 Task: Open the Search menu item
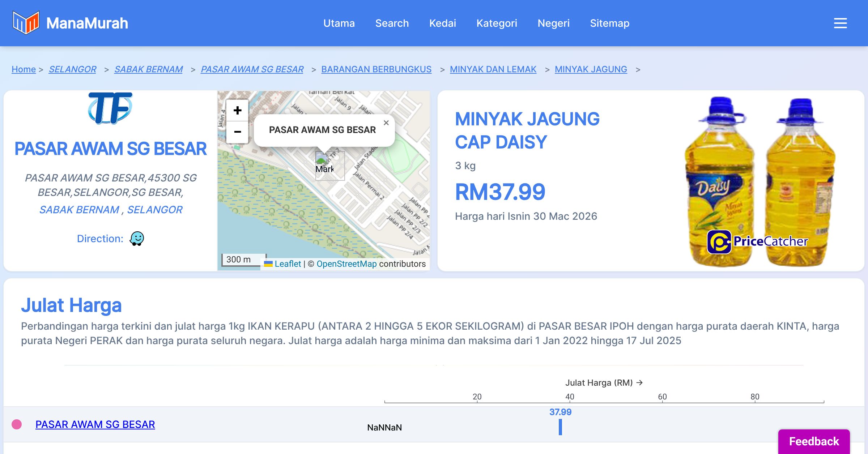click(392, 23)
